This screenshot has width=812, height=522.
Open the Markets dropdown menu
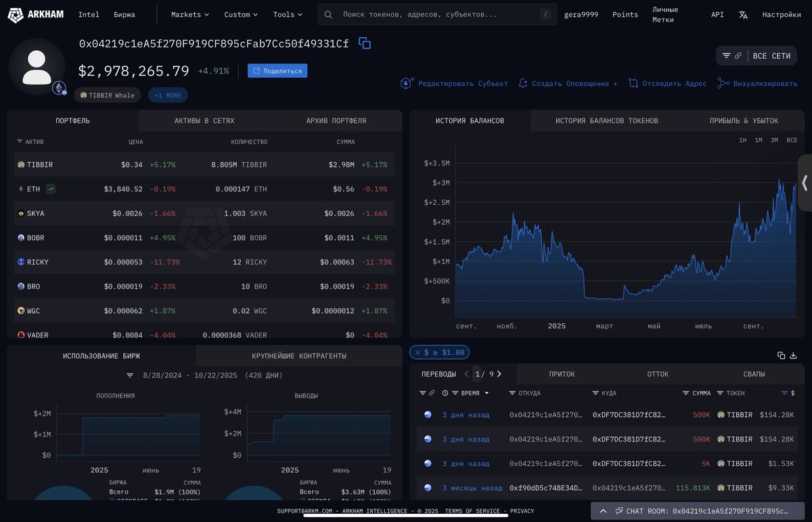(190, 14)
